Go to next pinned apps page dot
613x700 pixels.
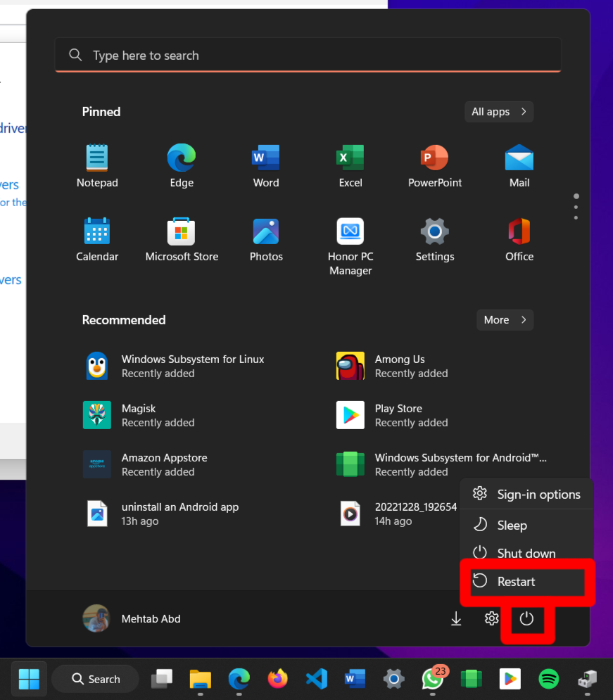pyautogui.click(x=576, y=207)
